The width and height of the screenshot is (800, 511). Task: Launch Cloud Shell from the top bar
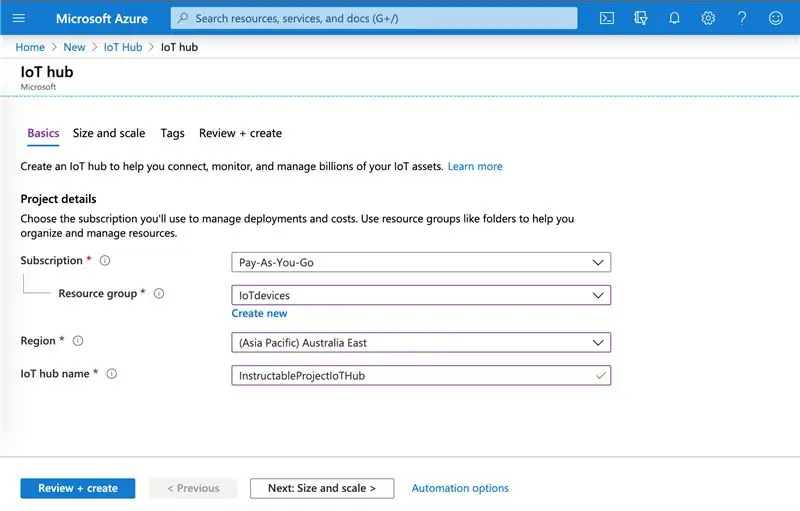click(607, 18)
